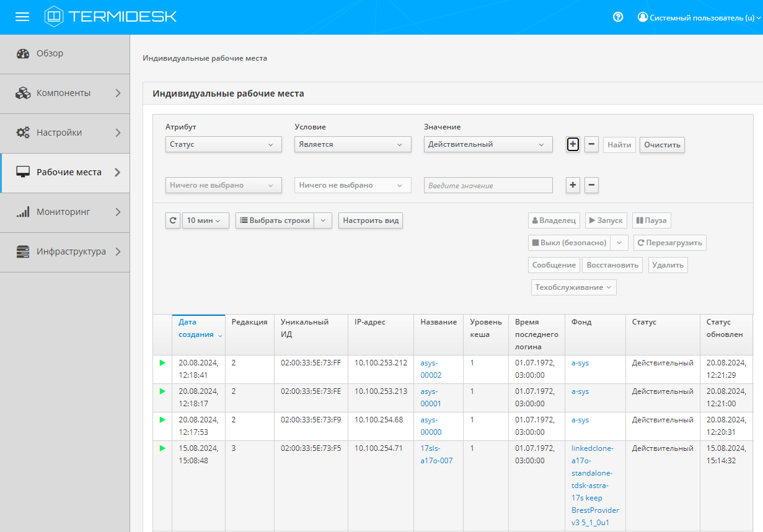Screen dimensions: 763x532
Task: Click the refresh table icon button
Action: click(173, 220)
